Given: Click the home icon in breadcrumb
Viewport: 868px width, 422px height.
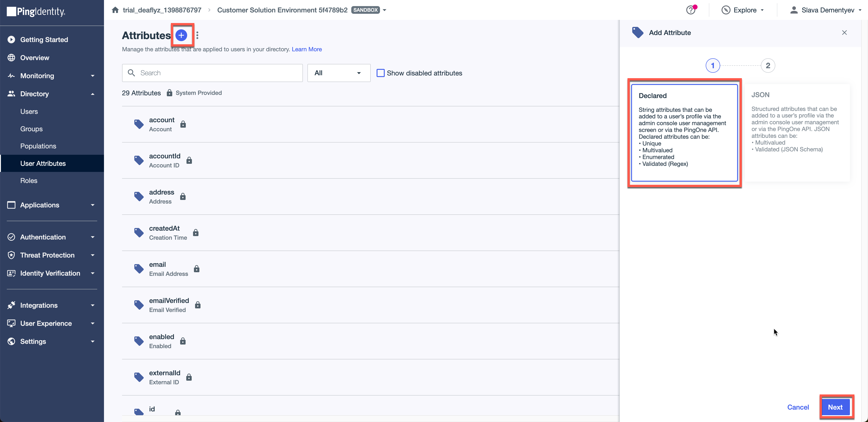Looking at the screenshot, I should click(x=115, y=10).
